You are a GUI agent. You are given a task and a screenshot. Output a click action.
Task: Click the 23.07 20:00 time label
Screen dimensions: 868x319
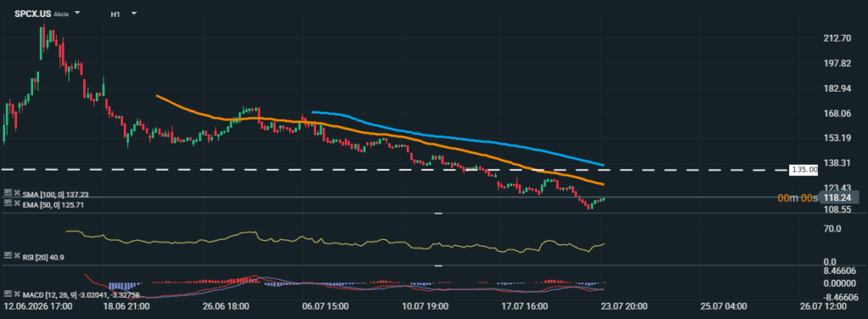(x=624, y=306)
